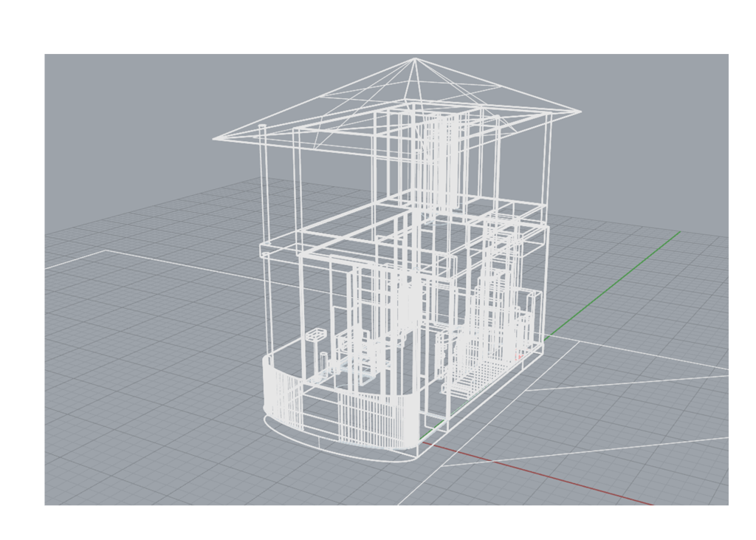Select the right corner of the roof eave
This screenshot has height=540, width=756.
point(580,112)
